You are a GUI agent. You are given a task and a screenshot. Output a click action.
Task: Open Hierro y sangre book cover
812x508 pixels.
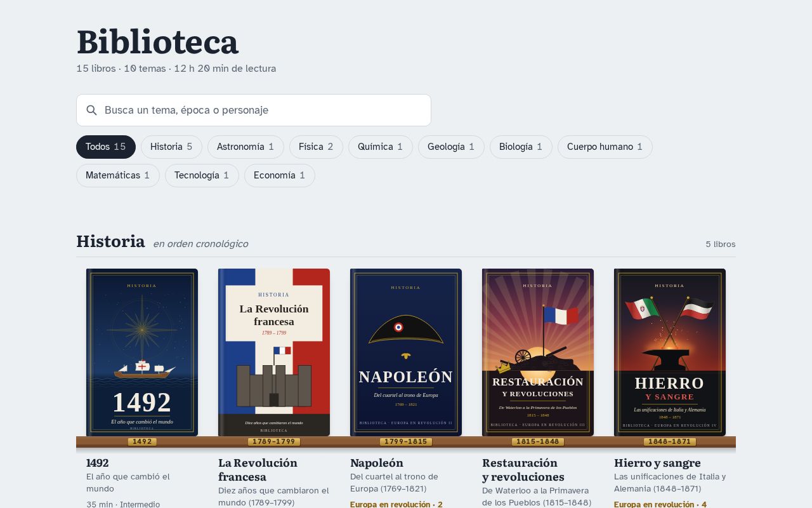pos(670,352)
